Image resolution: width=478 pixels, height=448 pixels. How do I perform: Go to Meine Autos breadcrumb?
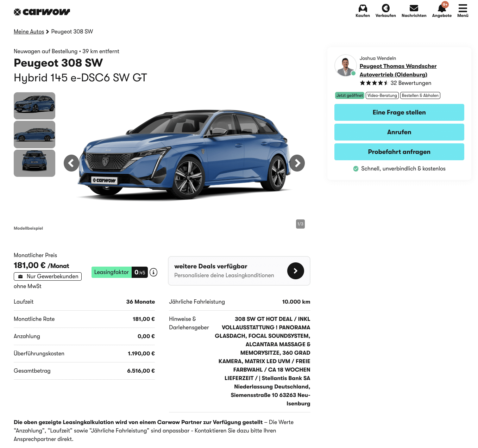coord(29,32)
